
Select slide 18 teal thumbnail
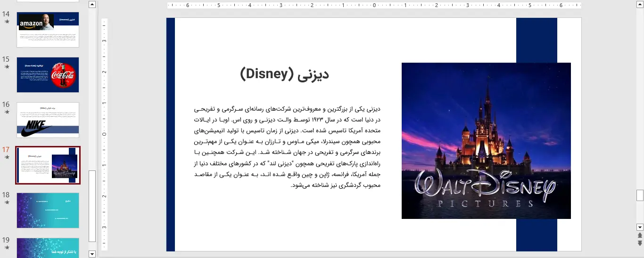tap(48, 210)
